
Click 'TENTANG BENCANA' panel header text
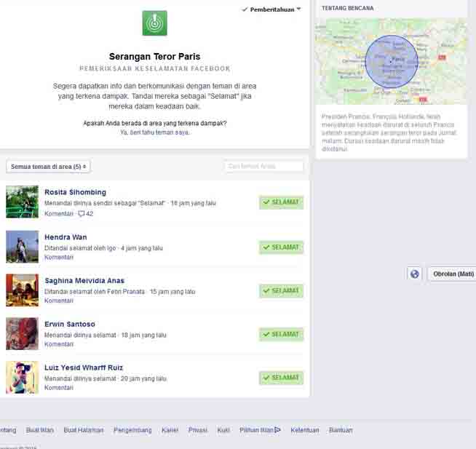348,8
